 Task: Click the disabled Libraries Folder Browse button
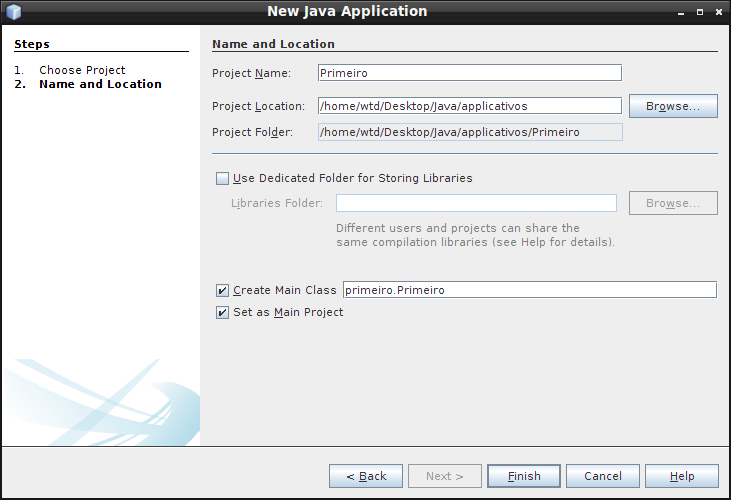(673, 203)
